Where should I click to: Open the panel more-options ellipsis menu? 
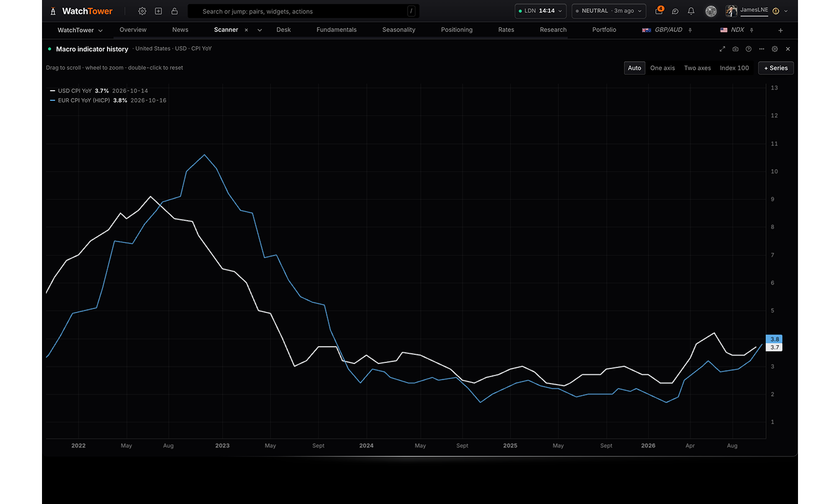[762, 49]
